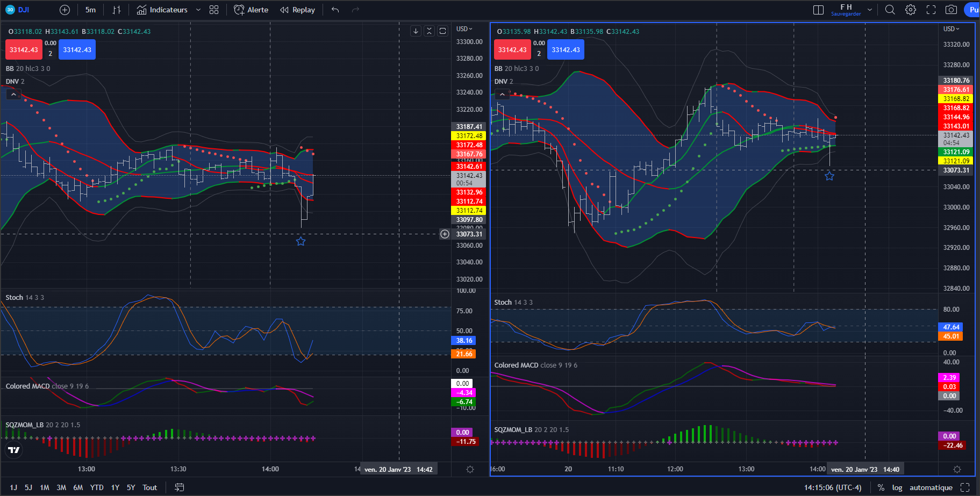The image size is (980, 496).
Task: Click the Alerte button
Action: coord(251,10)
